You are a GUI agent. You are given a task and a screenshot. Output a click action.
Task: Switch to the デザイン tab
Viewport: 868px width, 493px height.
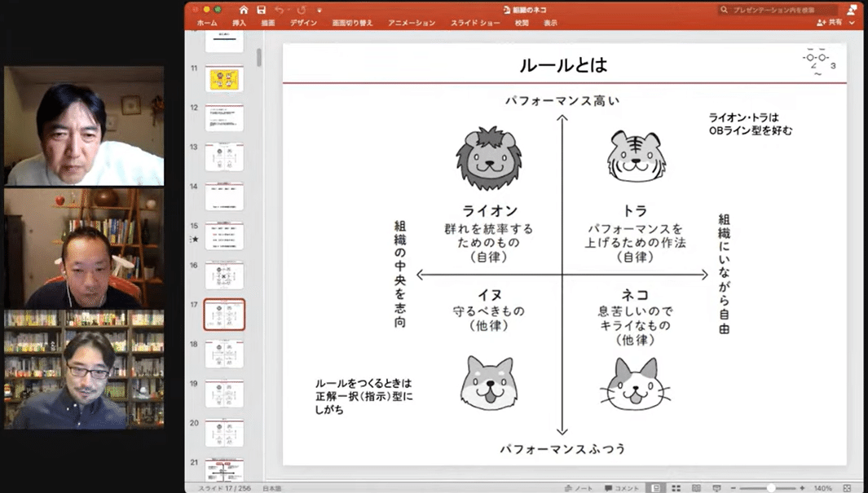[303, 23]
